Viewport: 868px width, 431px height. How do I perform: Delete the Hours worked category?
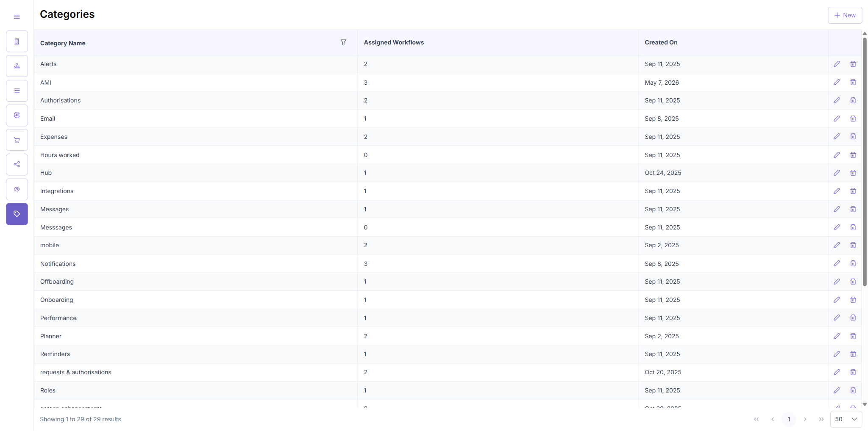coord(853,155)
